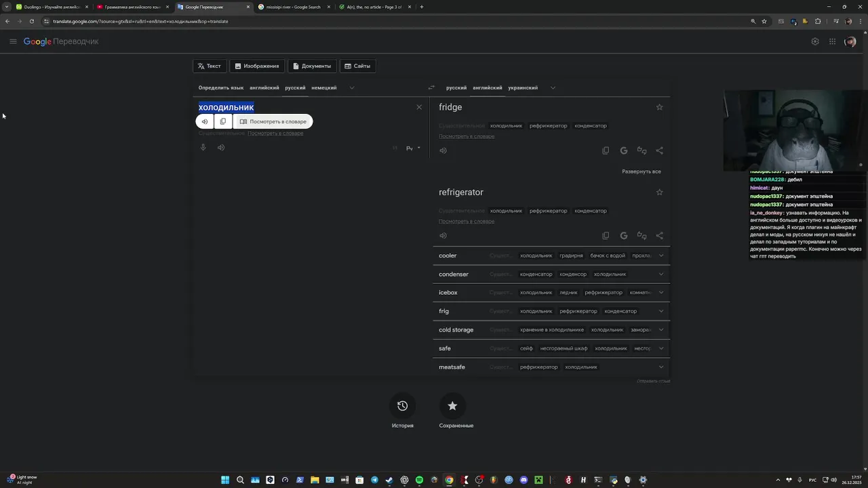The height and width of the screenshot is (488, 868).
Task: Save the 'refrigerator' translation with star
Action: pos(659,192)
